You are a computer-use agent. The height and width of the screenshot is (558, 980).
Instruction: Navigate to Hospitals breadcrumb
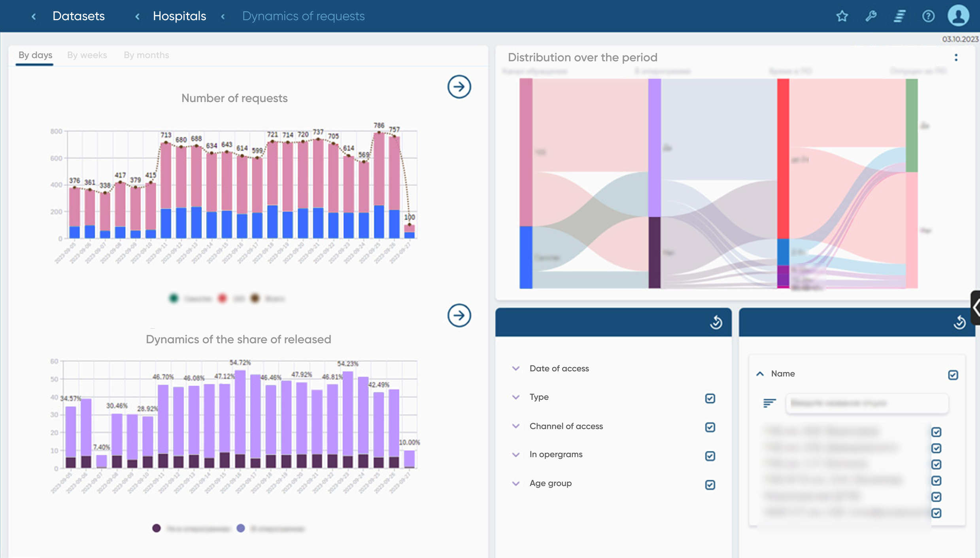coord(179,16)
